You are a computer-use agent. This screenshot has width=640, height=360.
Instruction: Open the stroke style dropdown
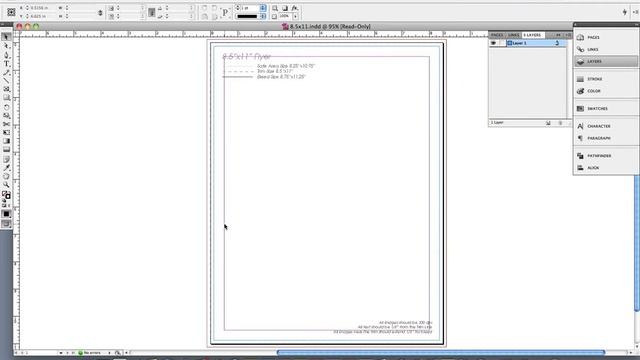(x=263, y=16)
